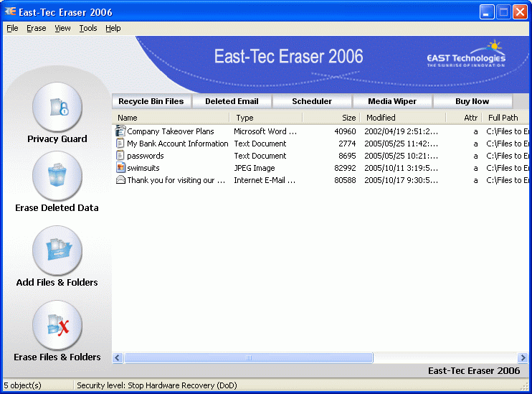The image size is (532, 394).
Task: Open the Erase menu
Action: click(37, 28)
